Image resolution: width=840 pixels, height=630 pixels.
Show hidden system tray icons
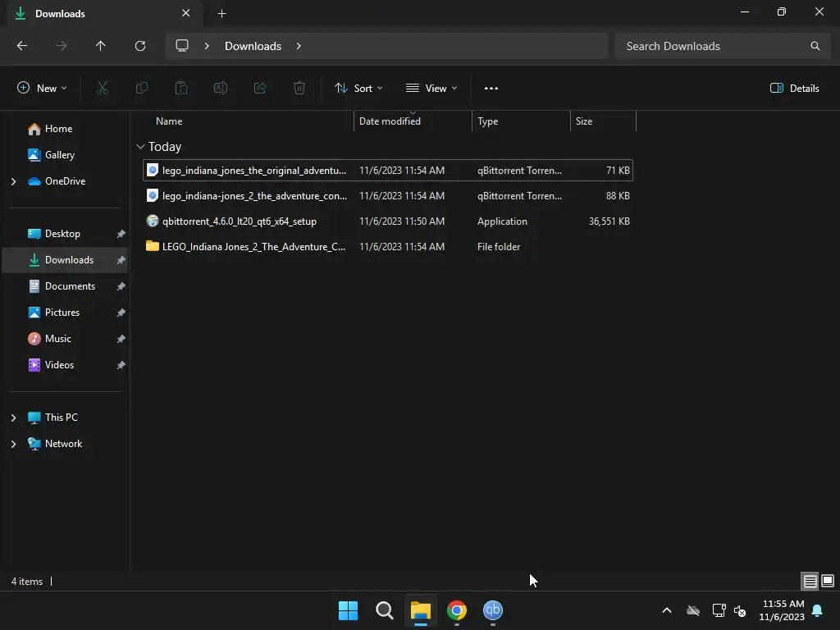tap(667, 610)
